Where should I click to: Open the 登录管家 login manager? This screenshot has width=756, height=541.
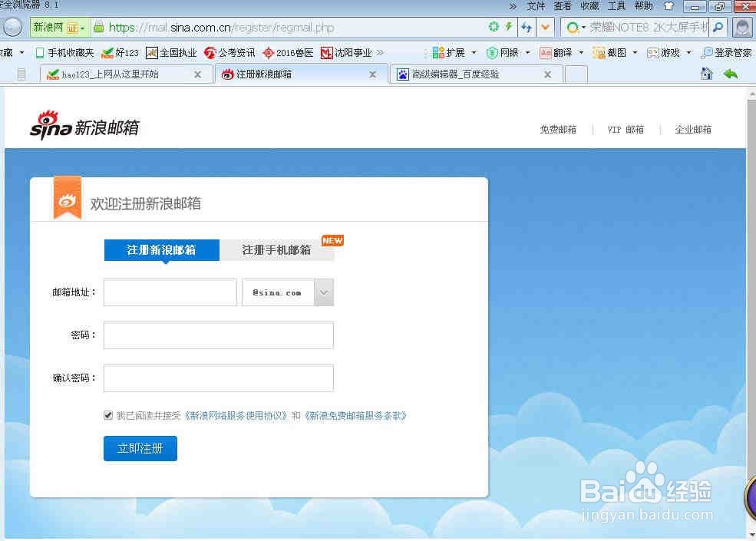tap(727, 52)
